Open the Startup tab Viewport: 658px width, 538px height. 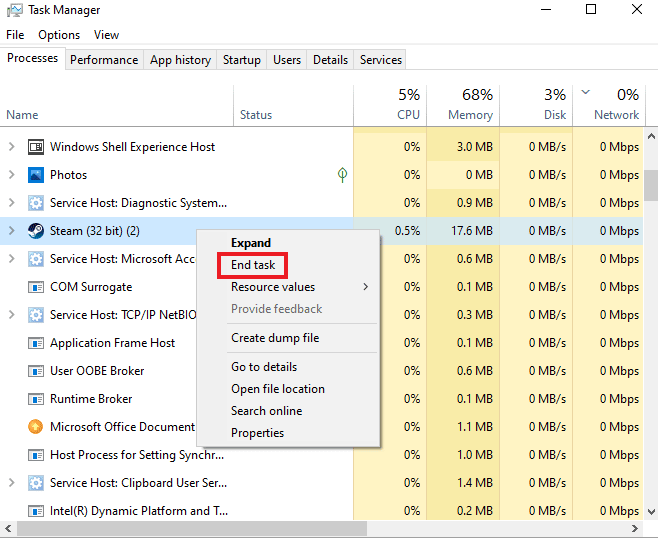click(241, 60)
